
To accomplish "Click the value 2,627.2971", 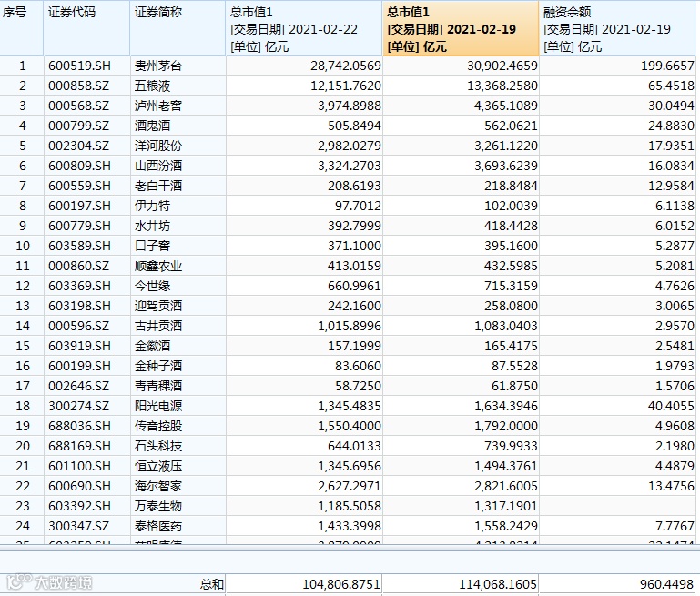I will click(x=350, y=486).
